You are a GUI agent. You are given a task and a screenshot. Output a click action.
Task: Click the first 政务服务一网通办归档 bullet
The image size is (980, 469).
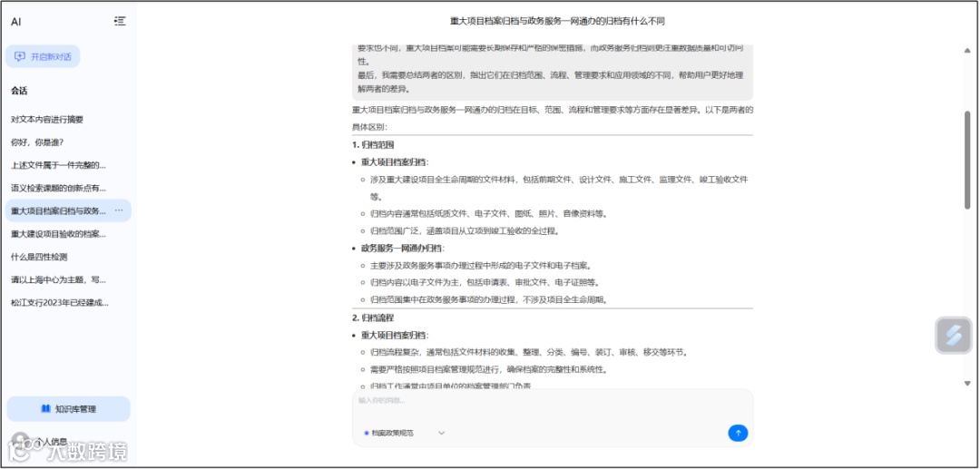coord(403,248)
